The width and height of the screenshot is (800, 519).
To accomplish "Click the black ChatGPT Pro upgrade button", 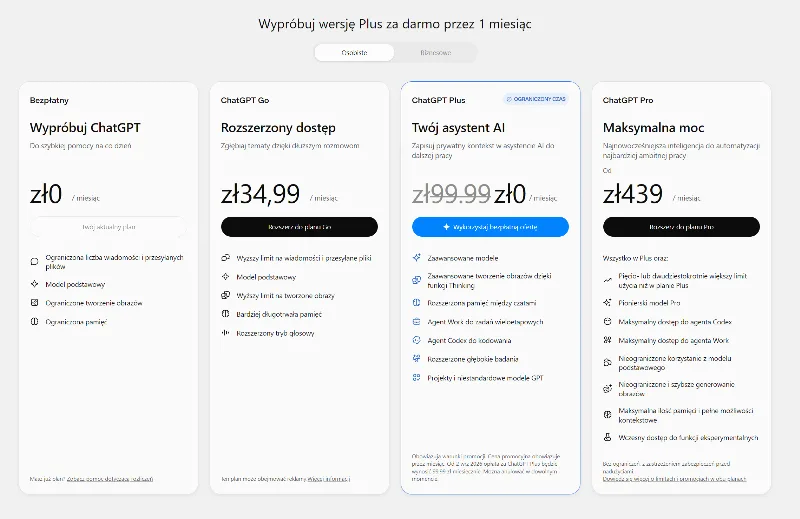I will click(681, 227).
